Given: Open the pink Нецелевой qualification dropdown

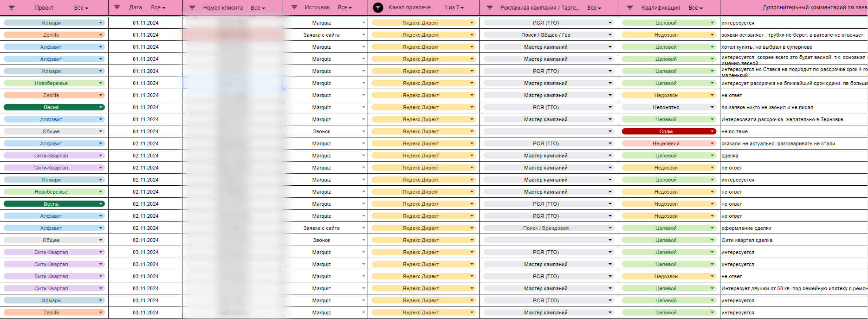Looking at the screenshot, I should pyautogui.click(x=712, y=143).
